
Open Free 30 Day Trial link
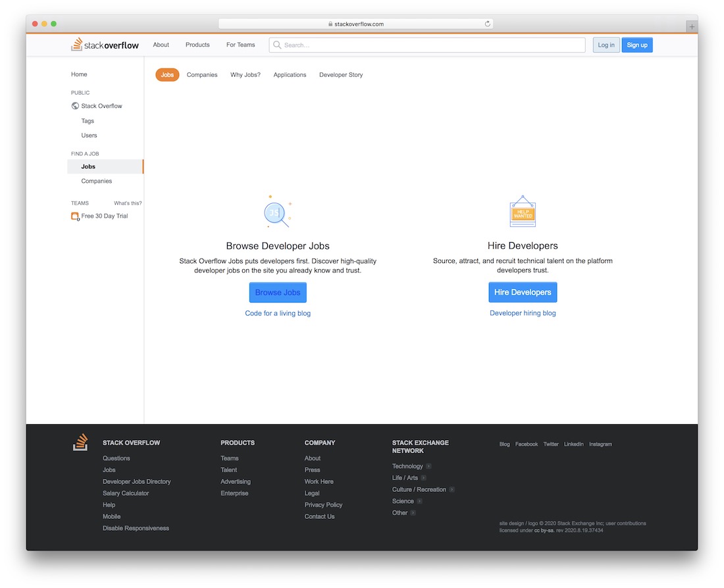click(x=105, y=216)
